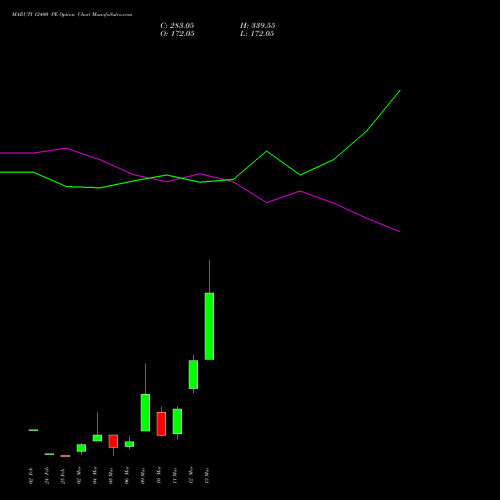500x500 pixels.
Task: Select the 11 Mar date label
Action: (x=175, y=476)
